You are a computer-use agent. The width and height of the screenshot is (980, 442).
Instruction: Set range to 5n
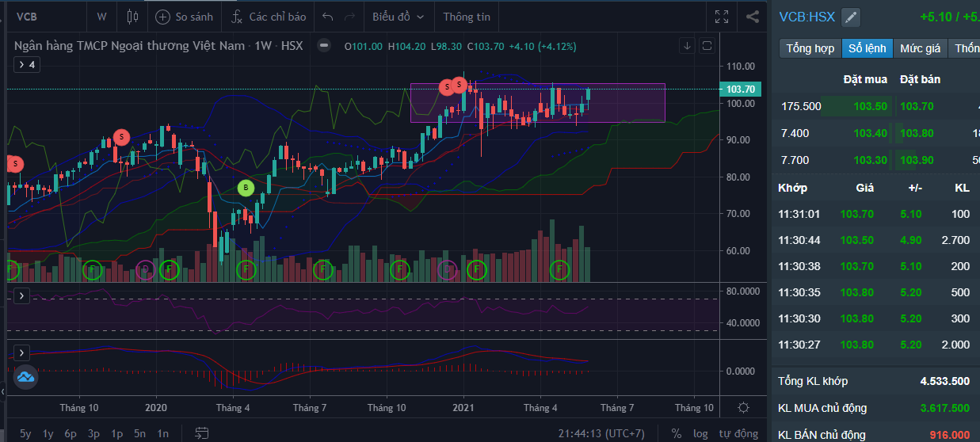click(139, 433)
